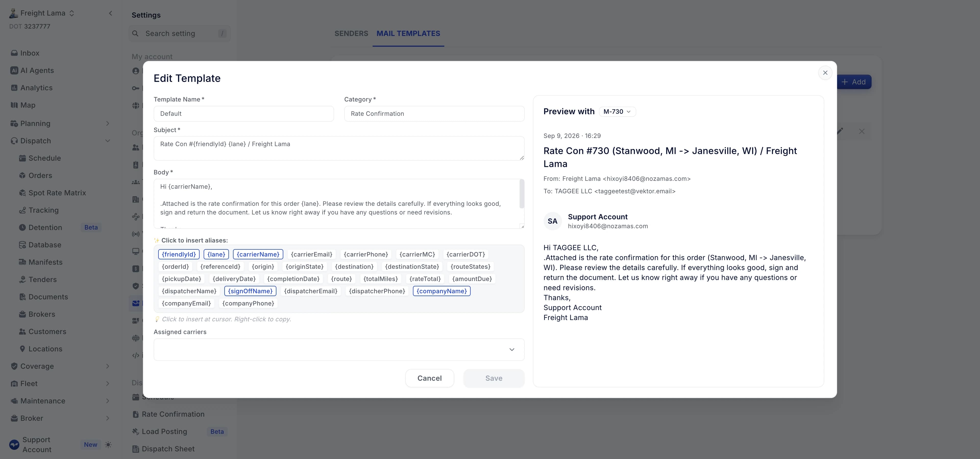Open the Database icon
The height and width of the screenshot is (459, 980).
pyautogui.click(x=22, y=245)
